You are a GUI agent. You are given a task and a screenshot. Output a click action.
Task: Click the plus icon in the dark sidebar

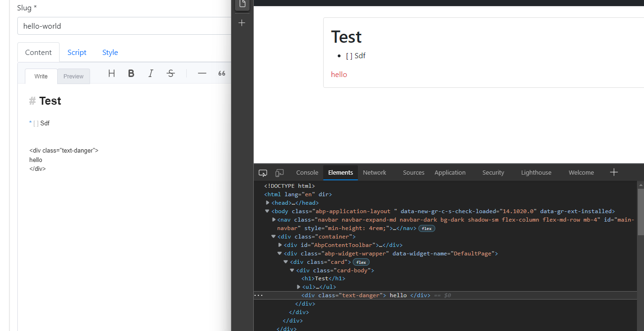tap(242, 22)
